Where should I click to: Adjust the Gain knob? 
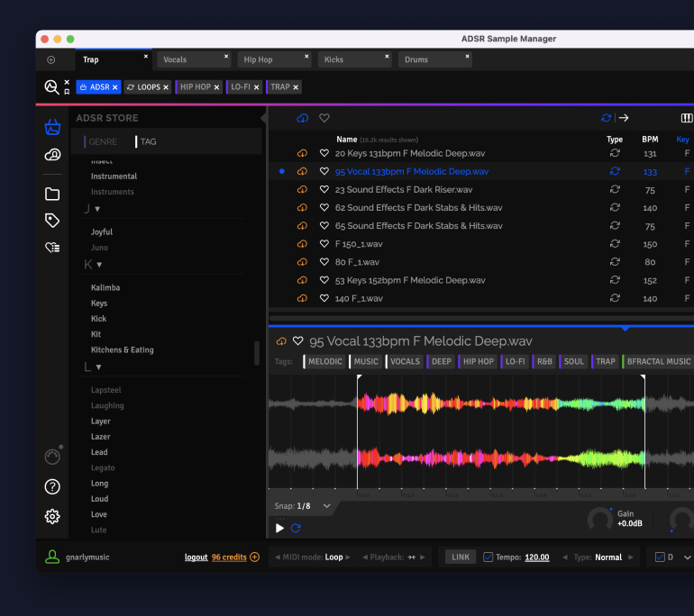point(599,520)
